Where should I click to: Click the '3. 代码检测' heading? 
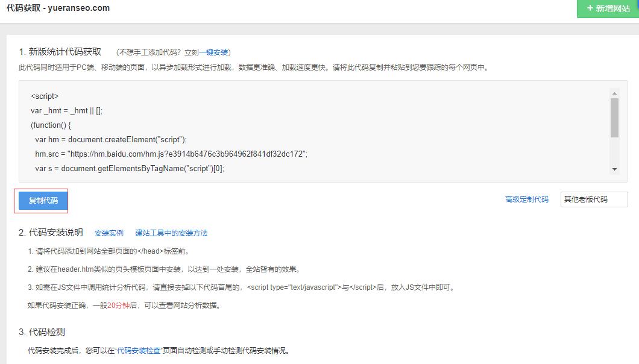pyautogui.click(x=42, y=332)
